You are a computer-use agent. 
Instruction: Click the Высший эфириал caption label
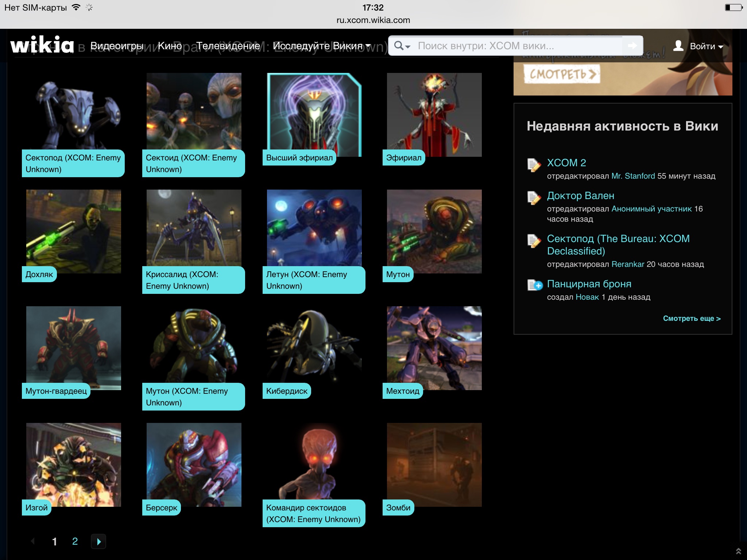click(x=299, y=157)
